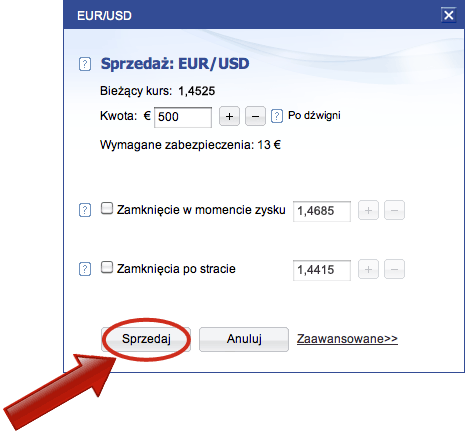The height and width of the screenshot is (434, 465).
Task: Click the current rate value 1,4525
Action: (x=197, y=91)
